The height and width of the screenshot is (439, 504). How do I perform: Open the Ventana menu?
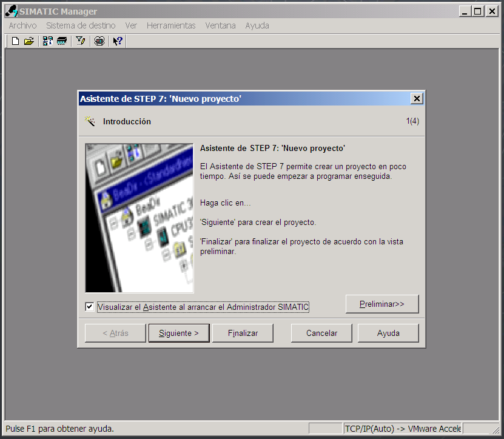click(220, 25)
